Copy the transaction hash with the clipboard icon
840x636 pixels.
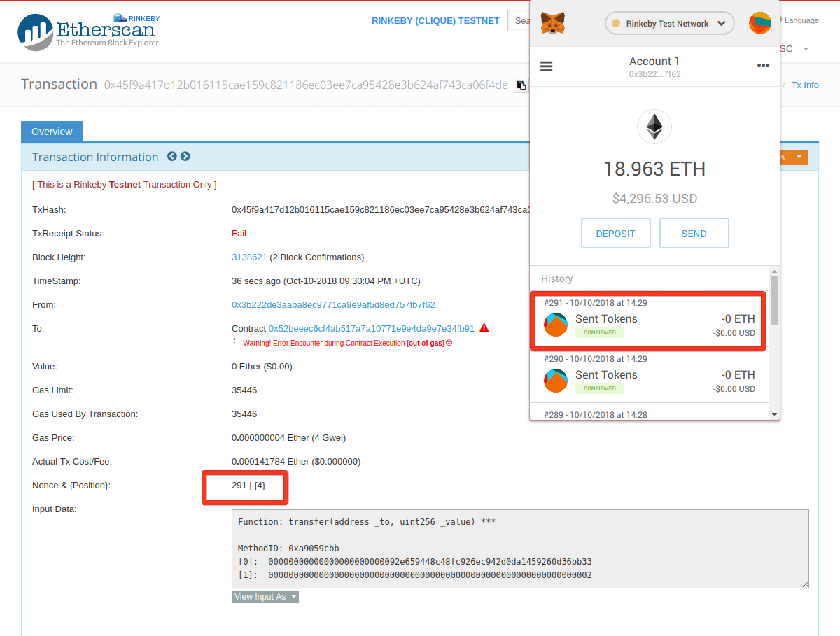[521, 85]
